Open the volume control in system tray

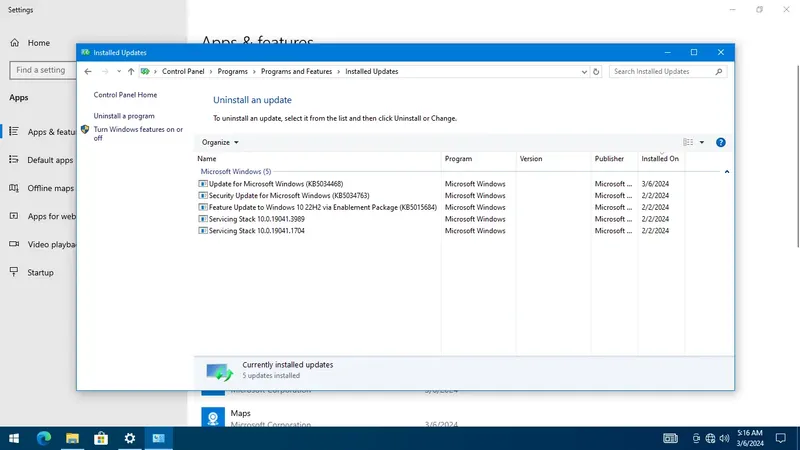pos(724,438)
